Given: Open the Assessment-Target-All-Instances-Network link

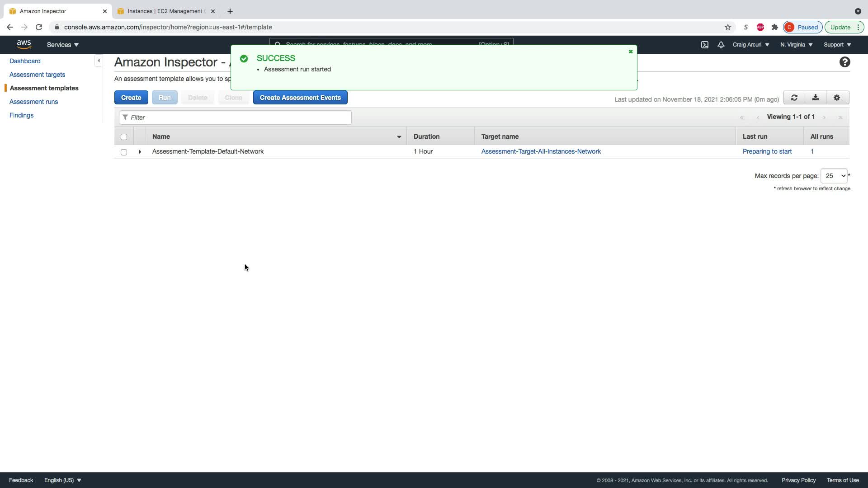Looking at the screenshot, I should 541,151.
